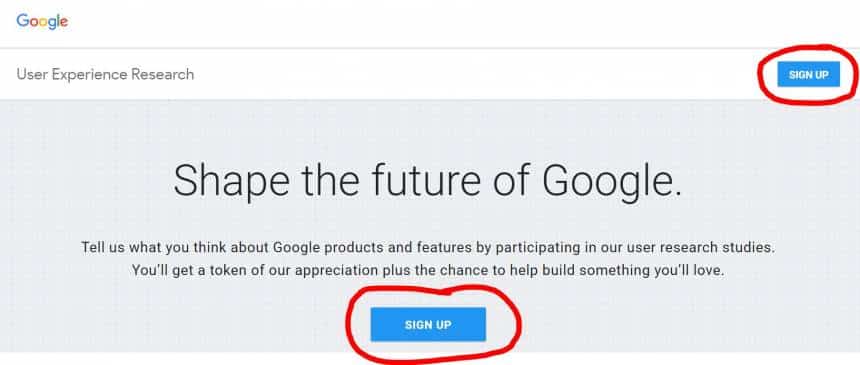Click the word "Shape" in the headline
Viewport: 860px width, 365px height.
[231, 182]
